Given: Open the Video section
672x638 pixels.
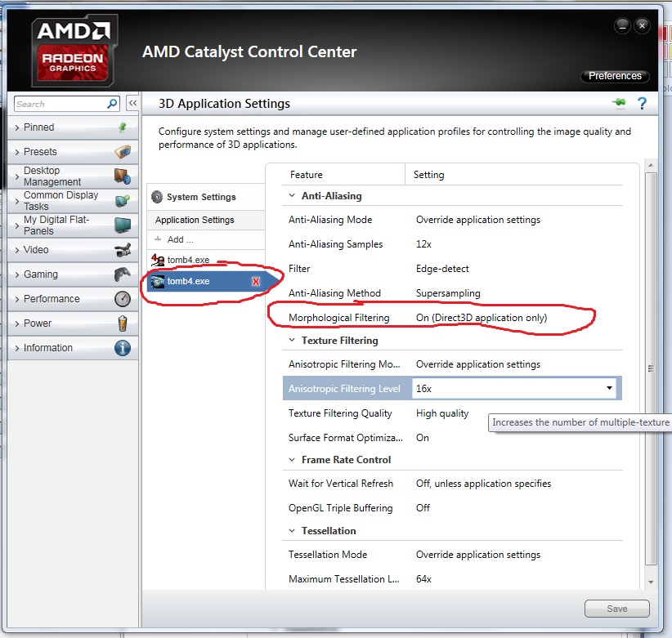Looking at the screenshot, I should [73, 250].
